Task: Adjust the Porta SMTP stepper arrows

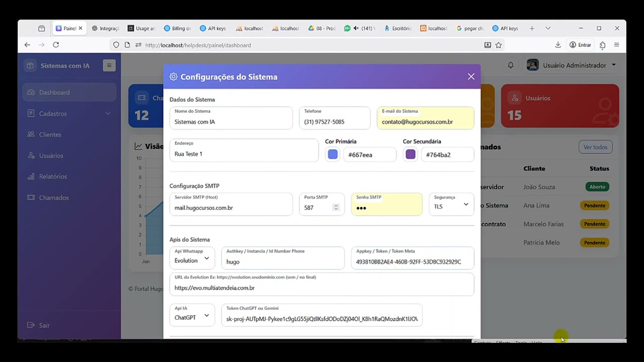Action: [x=336, y=208]
